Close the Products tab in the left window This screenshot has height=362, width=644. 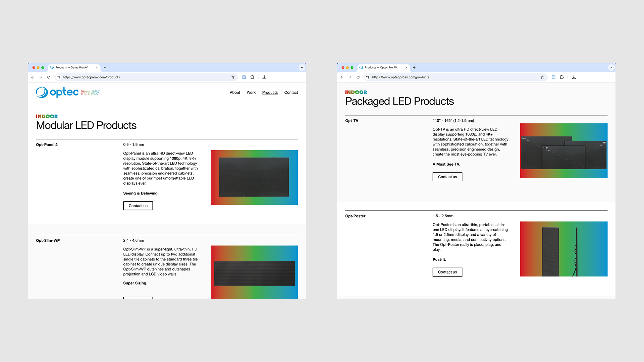[x=97, y=67]
